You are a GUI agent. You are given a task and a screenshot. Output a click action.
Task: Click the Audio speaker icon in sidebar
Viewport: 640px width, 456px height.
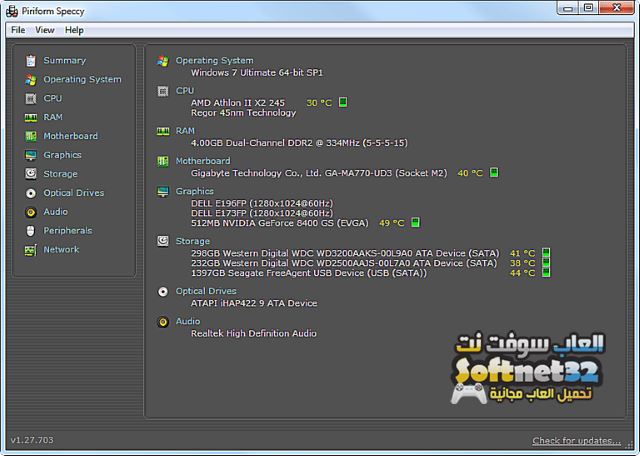click(x=31, y=212)
